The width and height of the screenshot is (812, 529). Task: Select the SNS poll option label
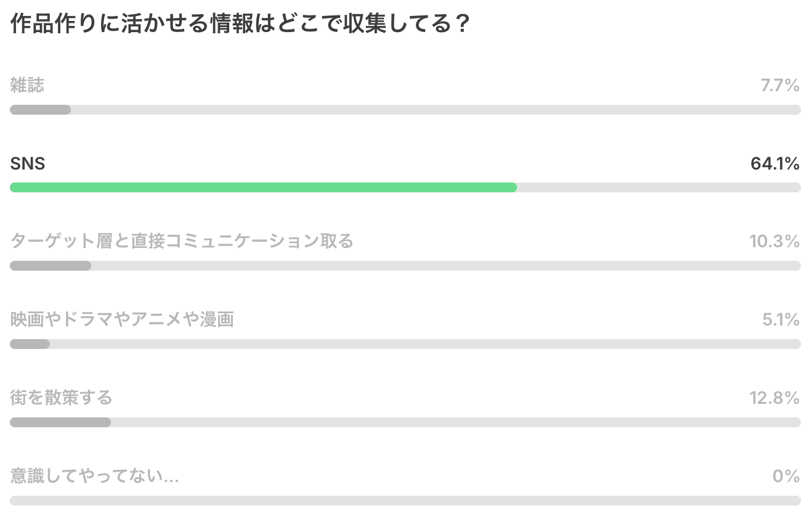28,163
